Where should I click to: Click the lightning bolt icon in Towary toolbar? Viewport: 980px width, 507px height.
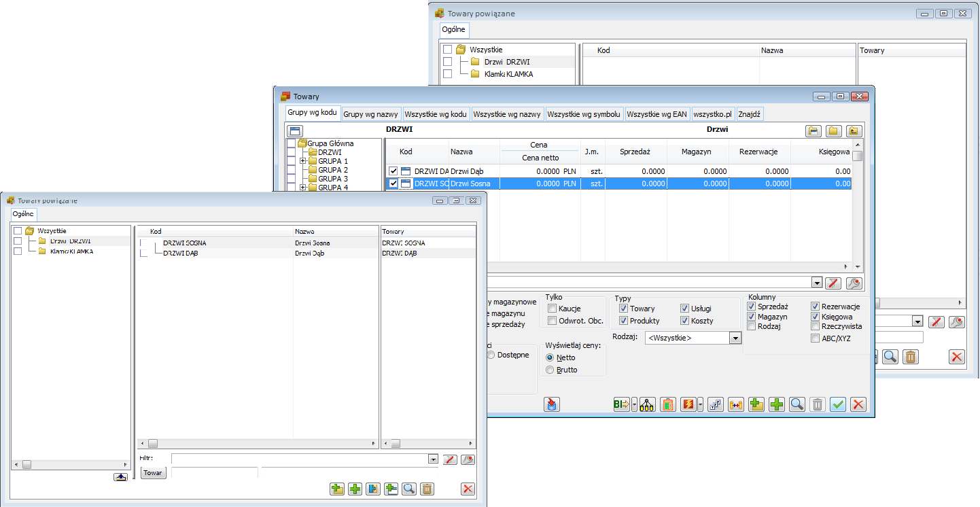tap(689, 404)
